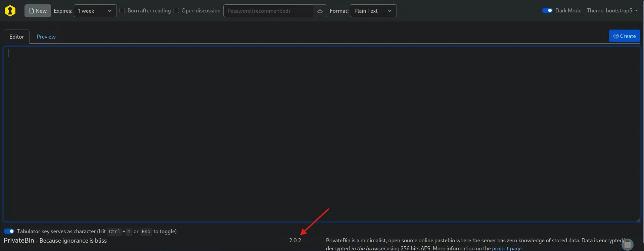This screenshot has width=644, height=251.
Task: Click inside the paste text editor area
Action: pyautogui.click(x=322, y=134)
